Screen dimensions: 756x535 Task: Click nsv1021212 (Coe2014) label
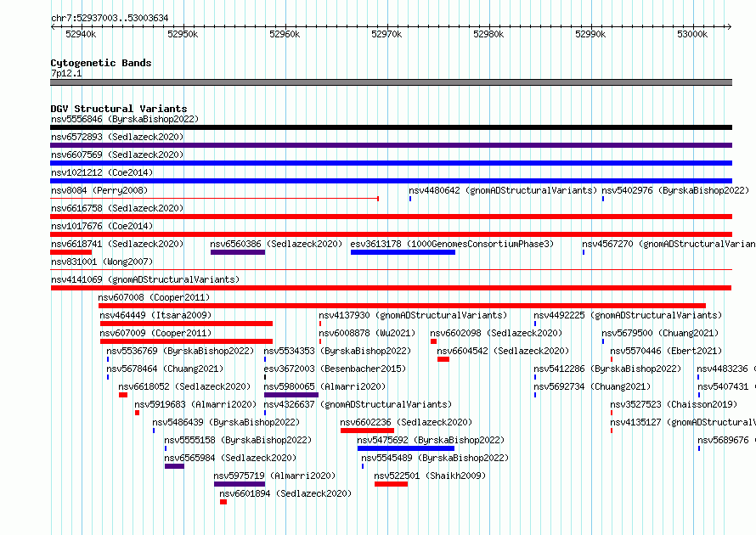pyautogui.click(x=102, y=172)
